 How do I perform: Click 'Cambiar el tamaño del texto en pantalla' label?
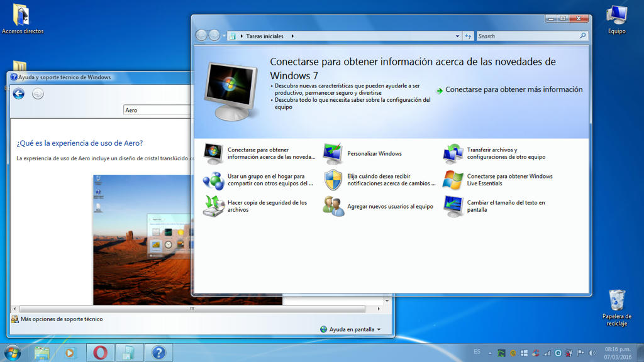click(x=506, y=206)
